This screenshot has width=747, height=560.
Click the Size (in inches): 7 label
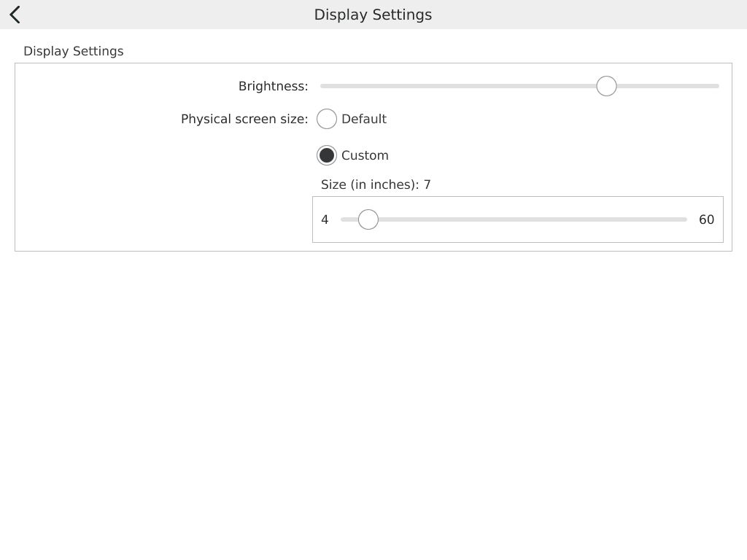coord(376,184)
